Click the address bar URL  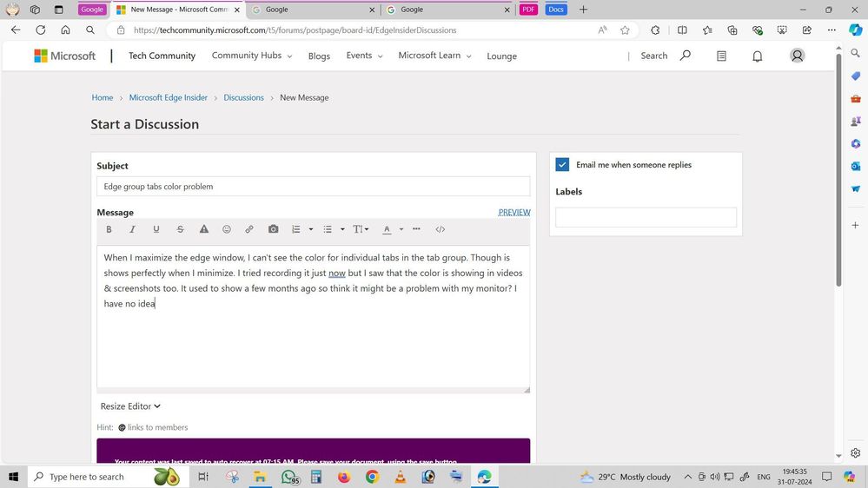tap(295, 30)
